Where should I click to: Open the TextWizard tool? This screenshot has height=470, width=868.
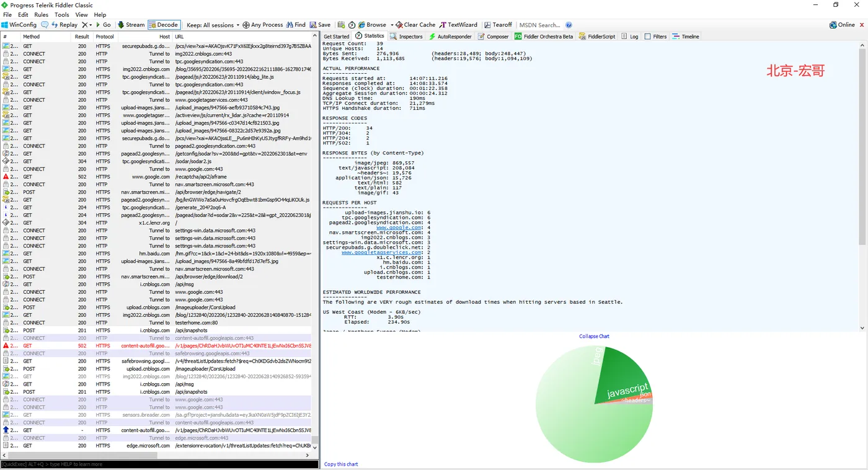458,25
